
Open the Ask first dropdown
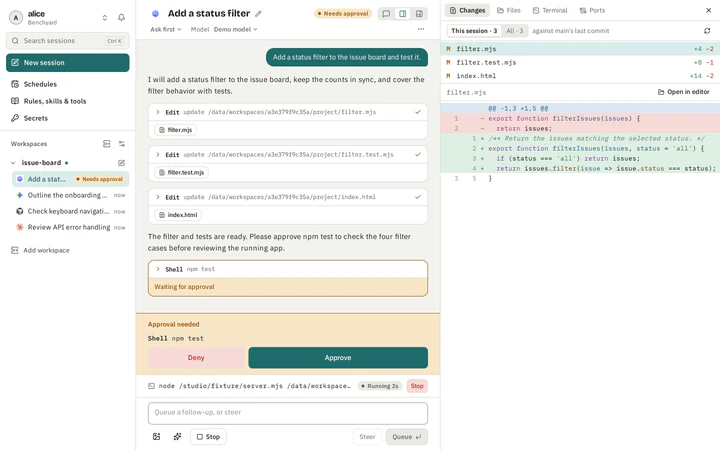point(166,29)
